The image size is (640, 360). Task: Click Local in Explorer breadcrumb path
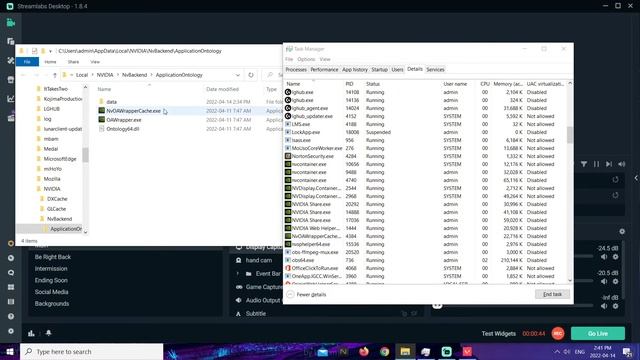click(82, 75)
